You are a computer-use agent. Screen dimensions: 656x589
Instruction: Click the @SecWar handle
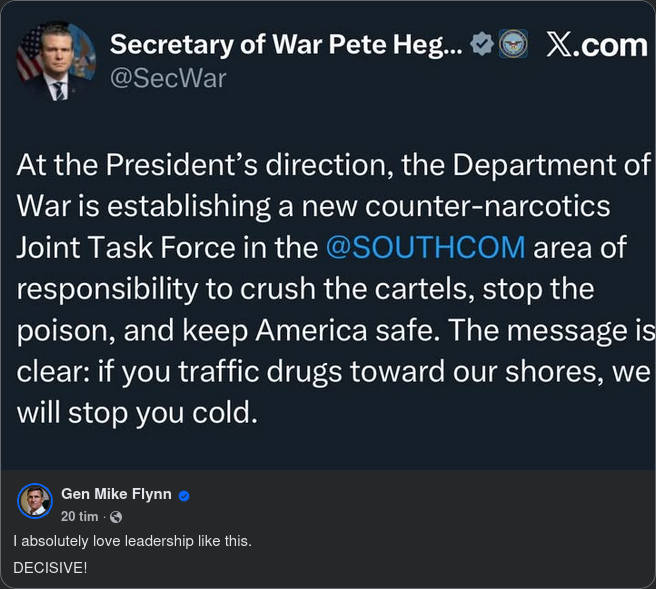click(168, 78)
